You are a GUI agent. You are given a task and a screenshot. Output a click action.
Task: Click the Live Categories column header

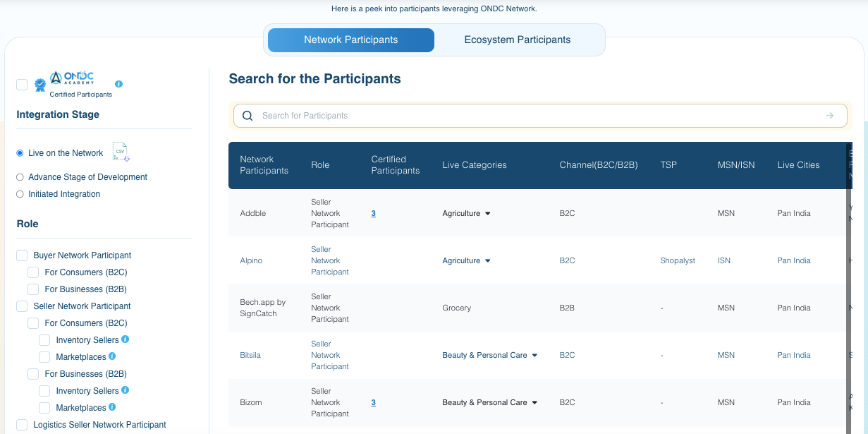point(475,165)
